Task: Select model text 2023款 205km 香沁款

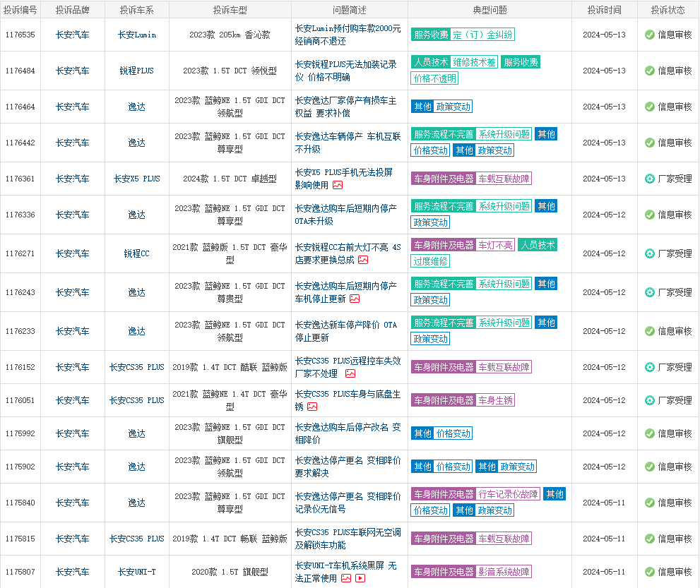Action: click(x=230, y=35)
